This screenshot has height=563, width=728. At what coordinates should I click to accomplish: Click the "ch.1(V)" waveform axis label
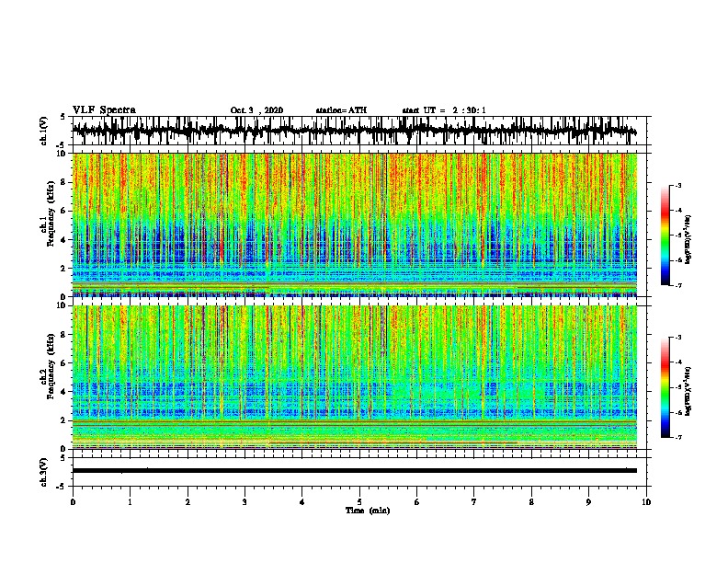pos(44,131)
